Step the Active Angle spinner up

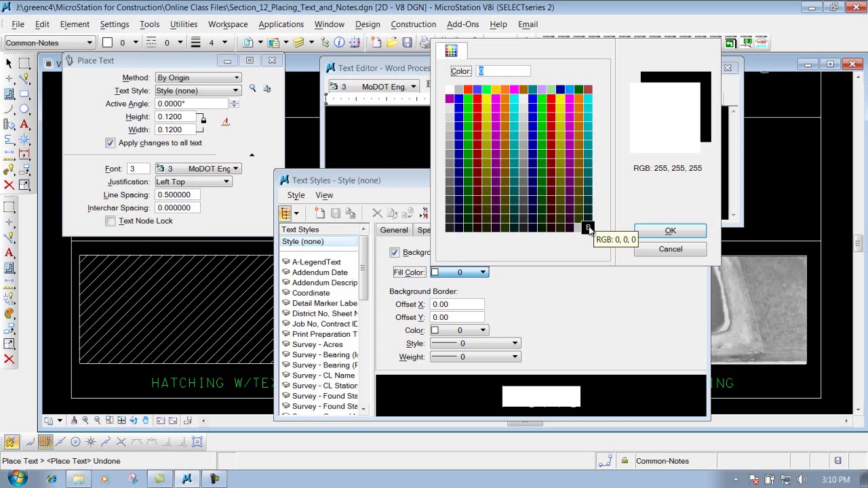click(x=234, y=102)
